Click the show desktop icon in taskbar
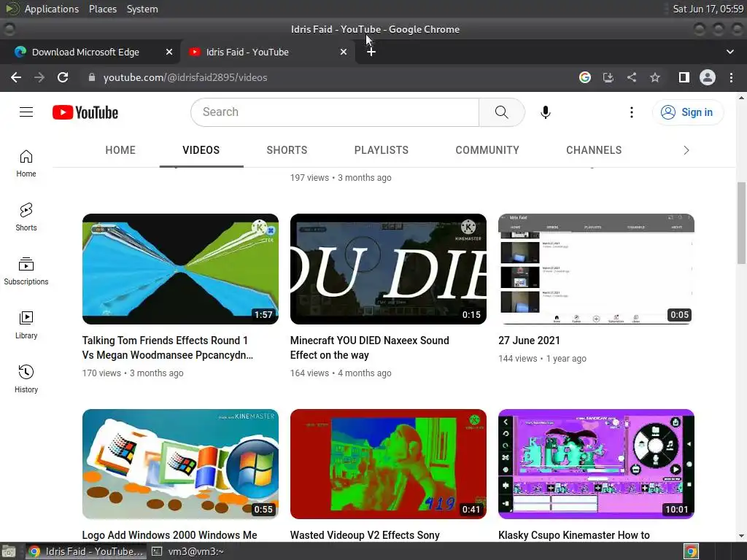Viewport: 747px width, 560px height. tap(9, 551)
